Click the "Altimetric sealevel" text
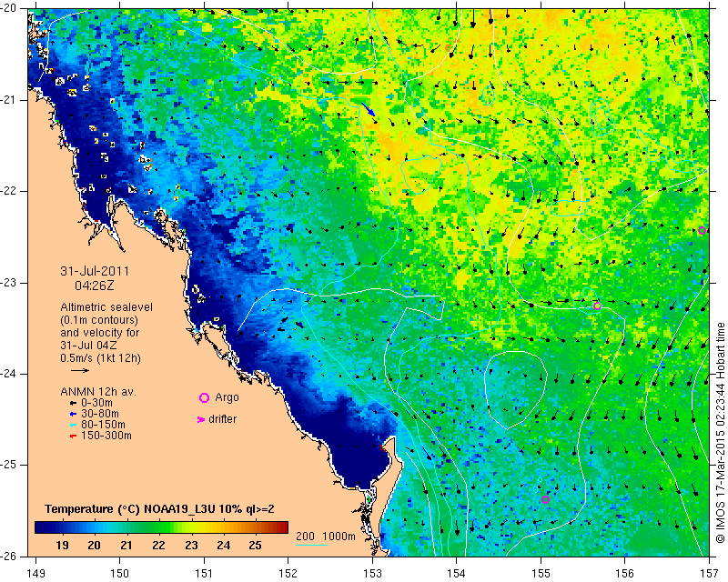Image resolution: width=728 pixels, height=582 pixels. coord(106,307)
